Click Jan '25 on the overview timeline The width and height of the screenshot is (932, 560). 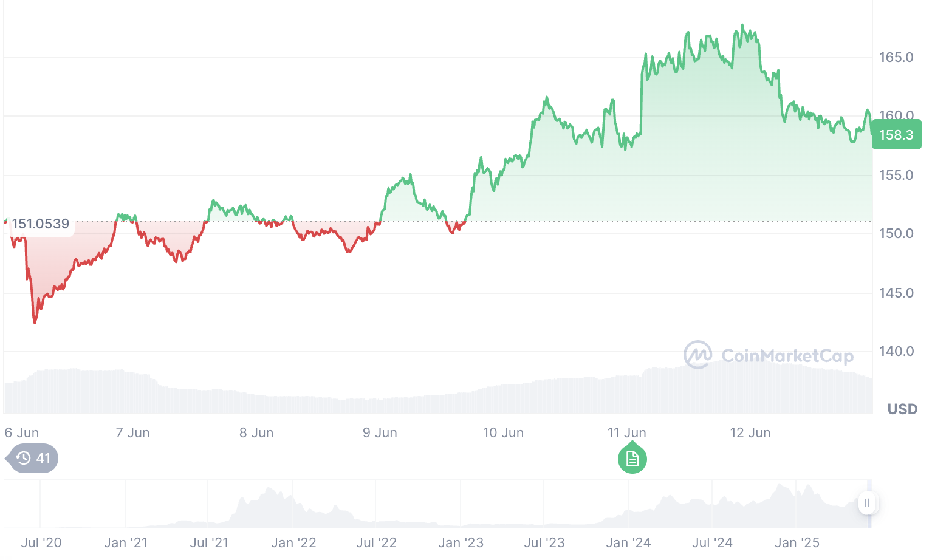click(797, 542)
